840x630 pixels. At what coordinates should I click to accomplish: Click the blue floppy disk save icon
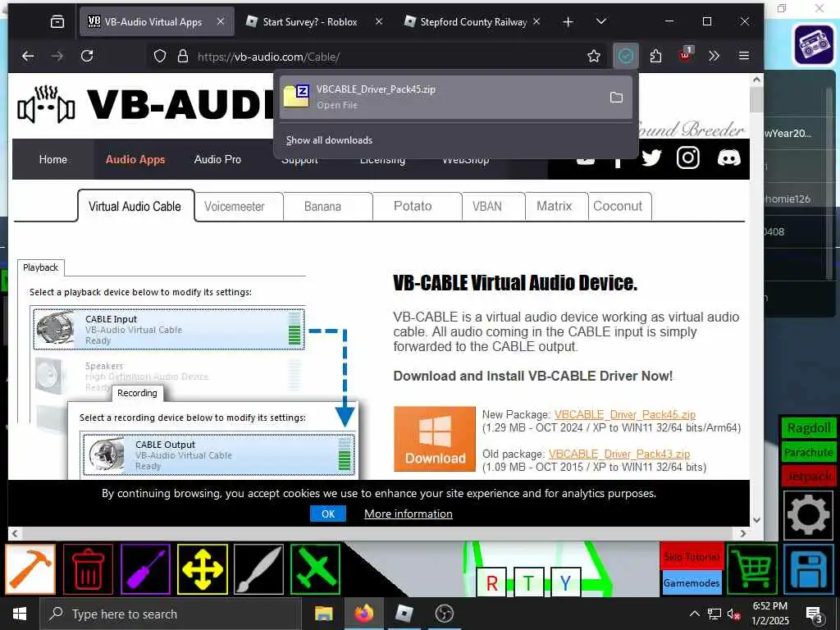coord(809,569)
